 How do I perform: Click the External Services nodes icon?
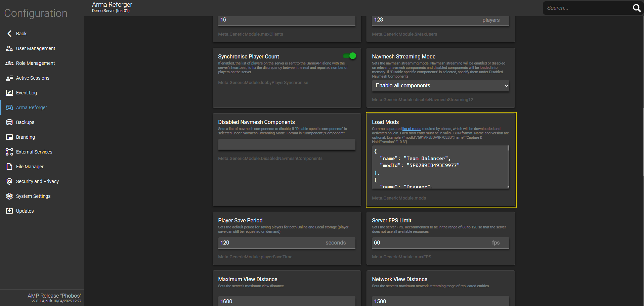[9, 152]
